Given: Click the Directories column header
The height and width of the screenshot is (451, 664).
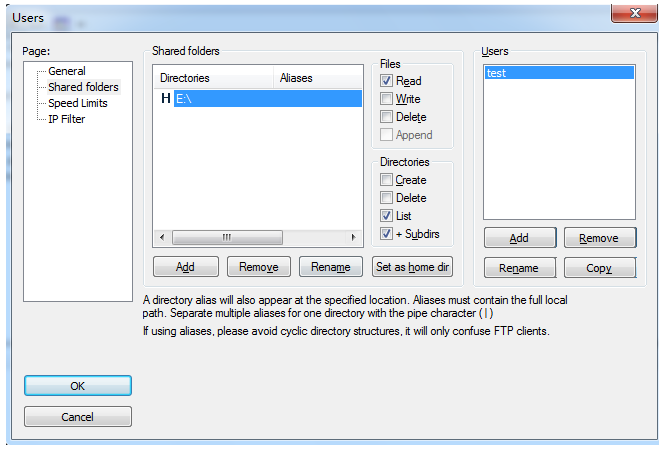Looking at the screenshot, I should [x=213, y=78].
